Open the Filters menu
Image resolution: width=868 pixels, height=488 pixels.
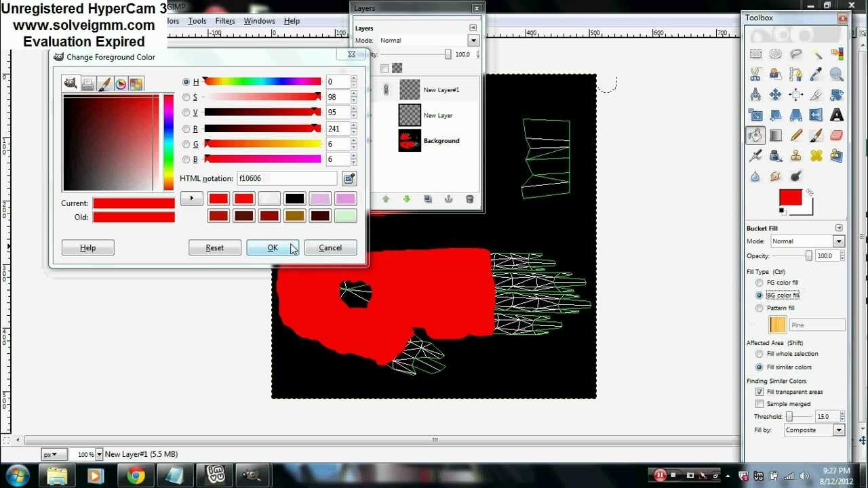tap(225, 21)
